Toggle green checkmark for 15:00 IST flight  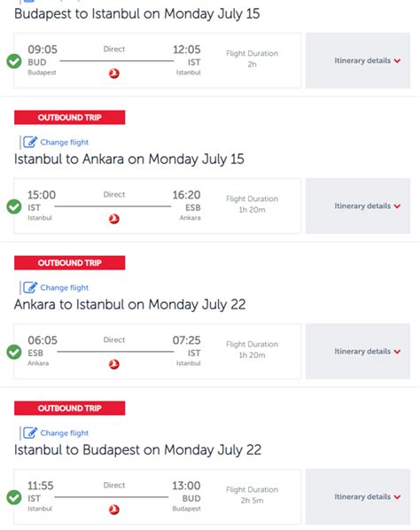(x=14, y=207)
